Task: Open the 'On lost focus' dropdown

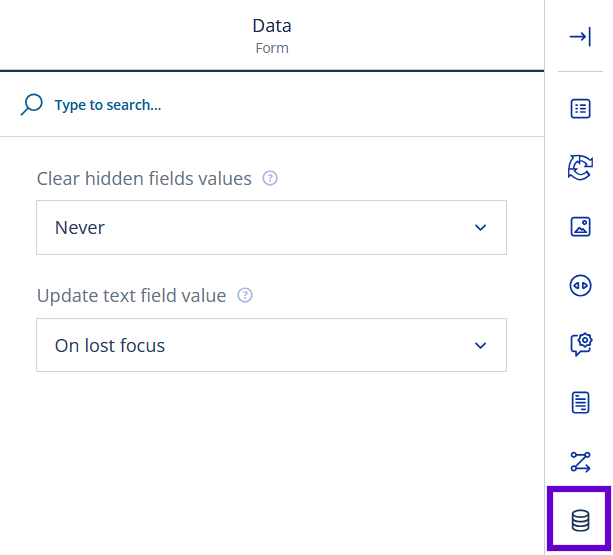Action: (x=271, y=345)
